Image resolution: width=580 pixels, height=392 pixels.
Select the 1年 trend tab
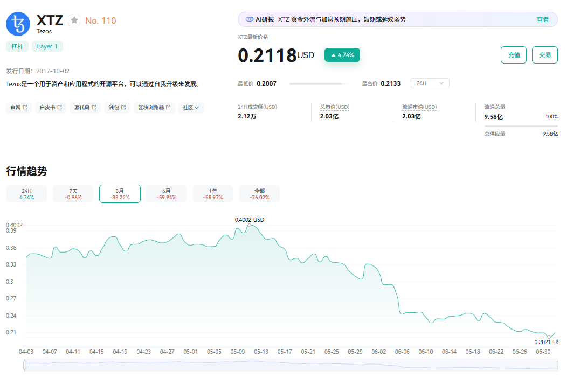213,194
